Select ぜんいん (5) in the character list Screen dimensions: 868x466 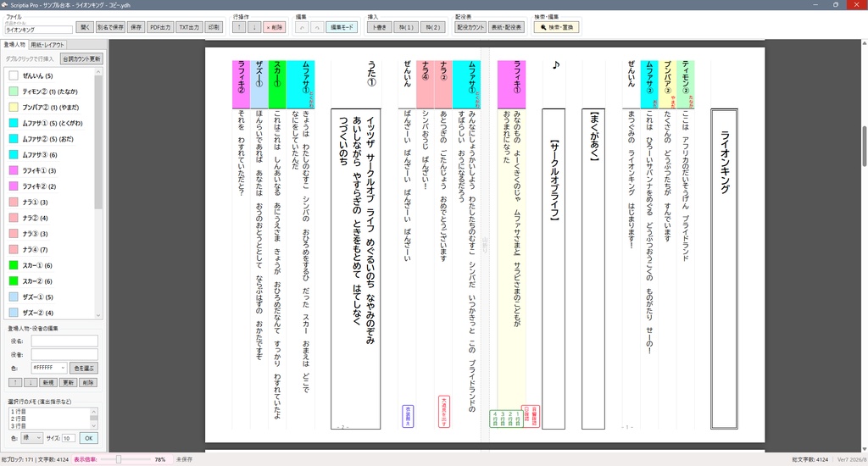coord(50,75)
